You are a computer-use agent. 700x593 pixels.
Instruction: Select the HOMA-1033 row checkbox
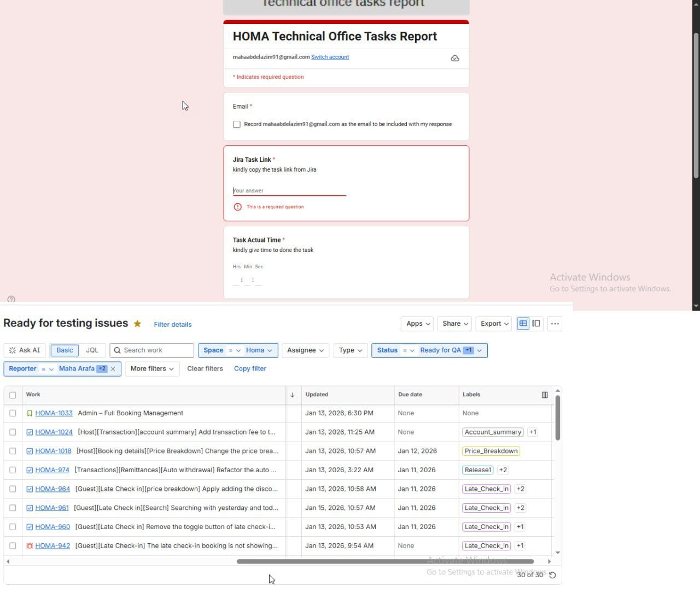click(x=13, y=413)
